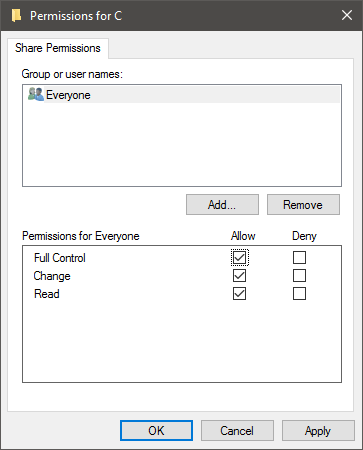This screenshot has height=450, width=363.
Task: Remove the selected group with Remove button
Action: point(303,205)
